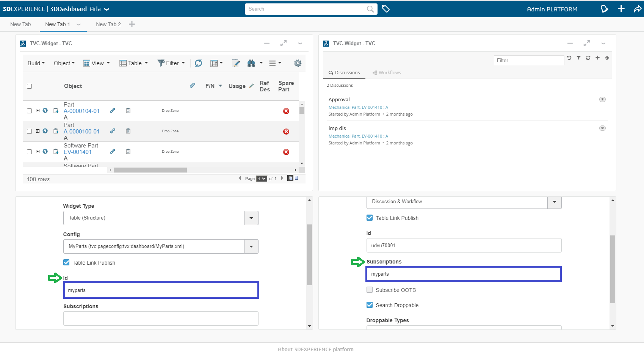Uncheck Table Link Publish in the left panel
This screenshot has width=644, height=356.
[x=66, y=262]
